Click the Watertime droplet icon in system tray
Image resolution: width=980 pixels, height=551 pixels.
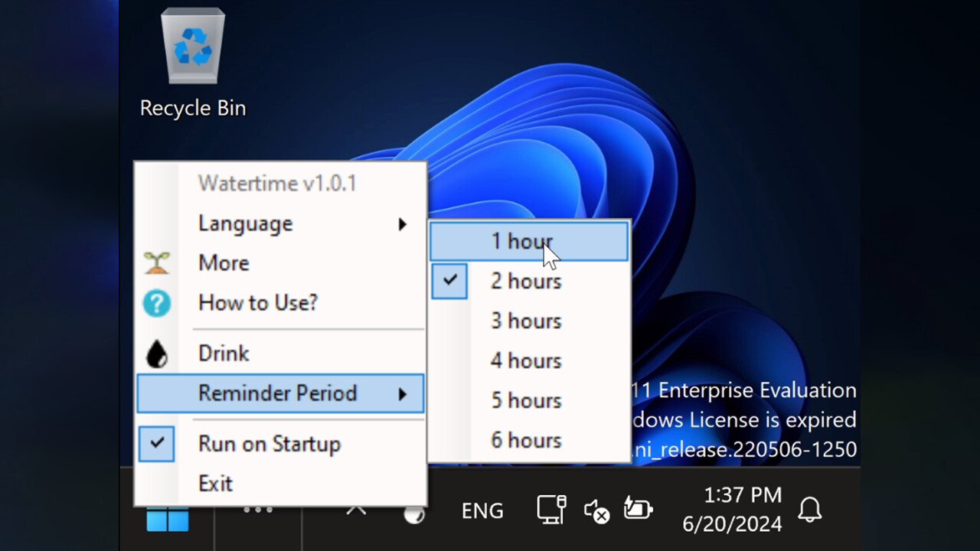(x=413, y=514)
